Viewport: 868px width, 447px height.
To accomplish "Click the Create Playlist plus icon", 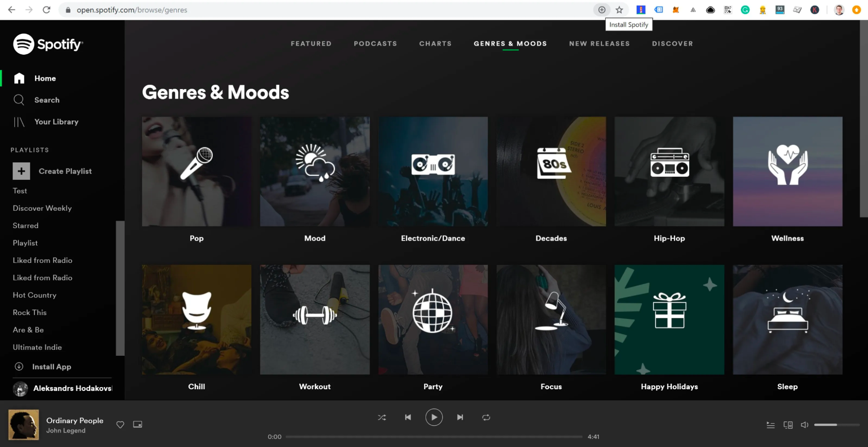I will click(x=21, y=171).
